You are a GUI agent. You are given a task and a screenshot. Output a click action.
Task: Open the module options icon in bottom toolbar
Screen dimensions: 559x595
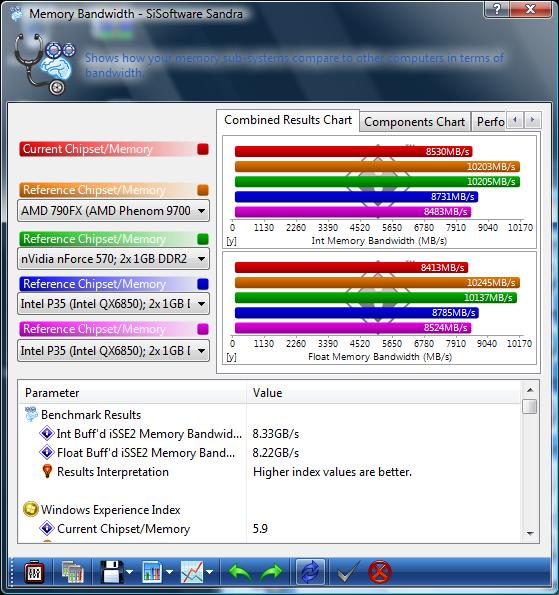coord(34,572)
